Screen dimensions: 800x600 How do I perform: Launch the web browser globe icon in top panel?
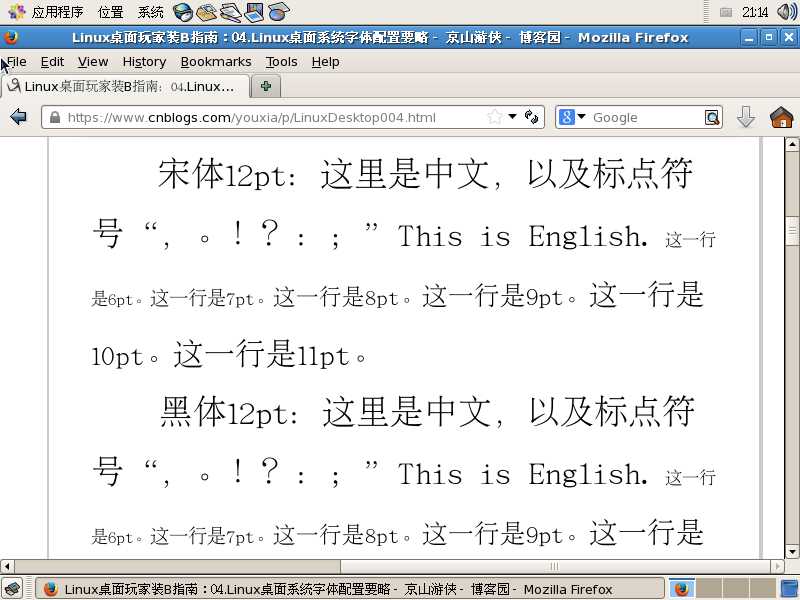[x=183, y=12]
